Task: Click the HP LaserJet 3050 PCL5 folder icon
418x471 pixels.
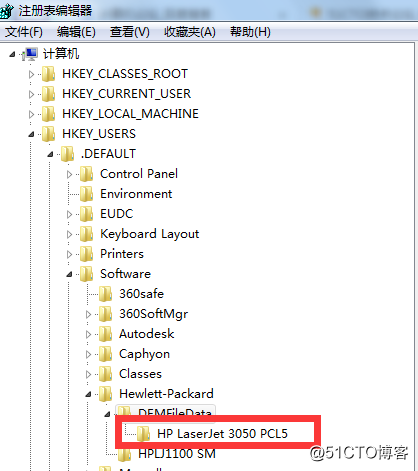Action: pyautogui.click(x=144, y=434)
